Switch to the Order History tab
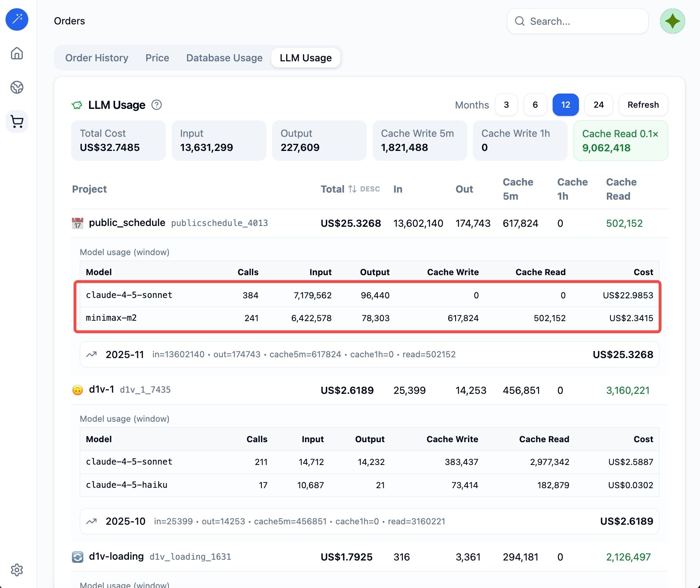 tap(97, 58)
